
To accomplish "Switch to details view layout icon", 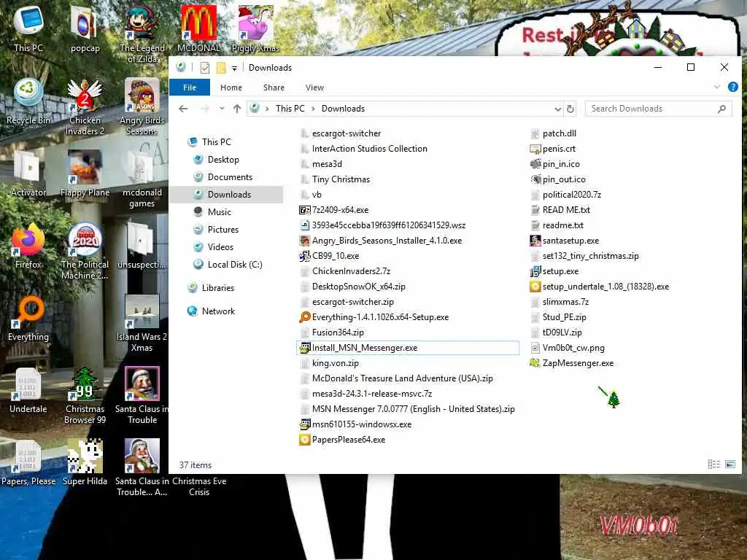I will (x=713, y=464).
